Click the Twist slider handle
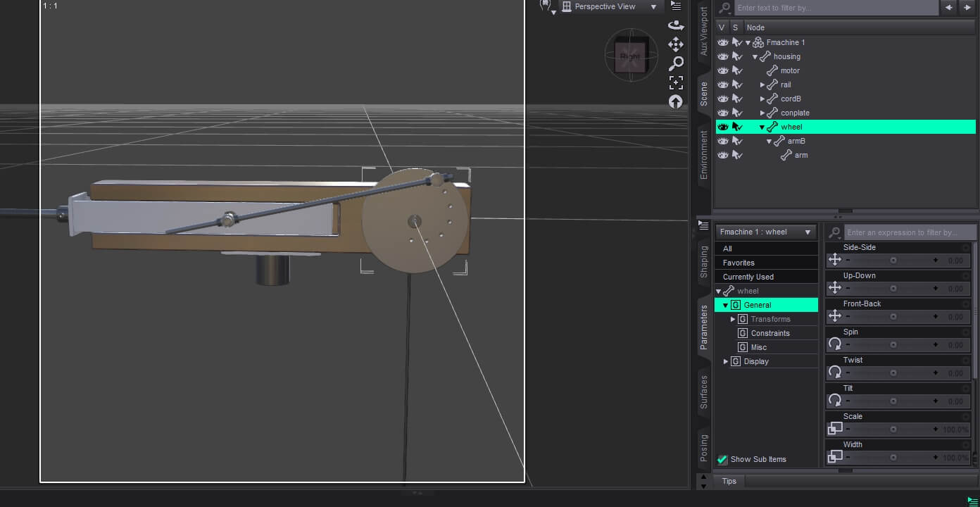This screenshot has width=980, height=507. [x=893, y=373]
